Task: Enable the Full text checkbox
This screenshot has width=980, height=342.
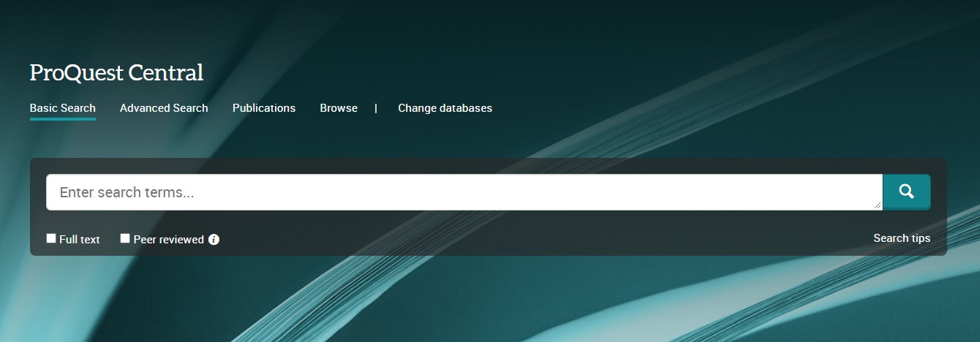Action: [51, 238]
